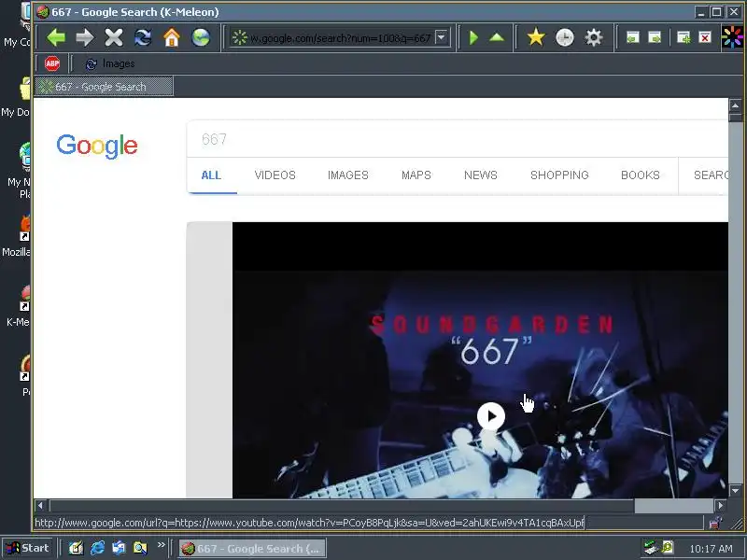747x560 pixels.
Task: Switch to the previous tab icon
Action: coord(632,37)
